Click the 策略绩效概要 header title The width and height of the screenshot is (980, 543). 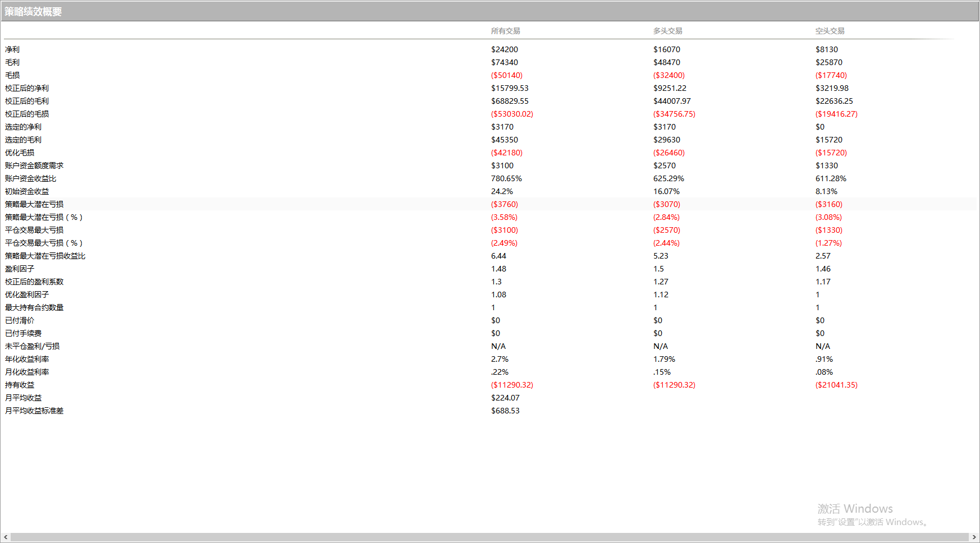[33, 12]
